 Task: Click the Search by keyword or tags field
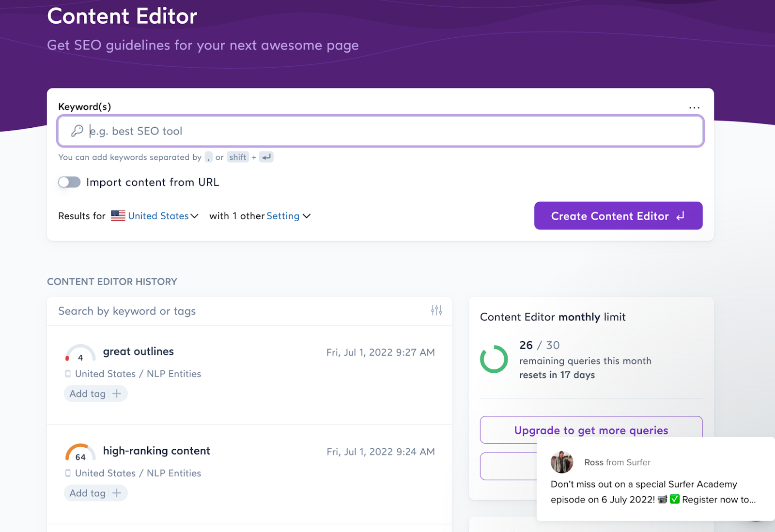point(237,311)
